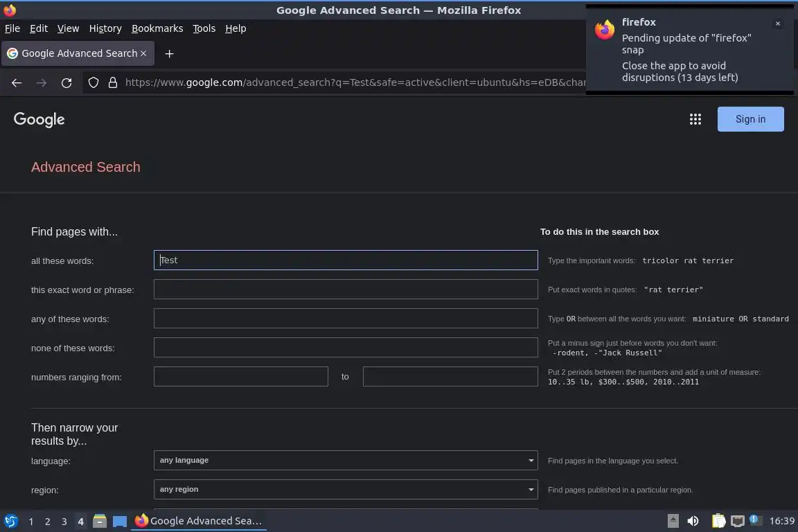Click 'Pending update of firefox snap' notification text
The width and height of the screenshot is (798, 532).
point(686,44)
